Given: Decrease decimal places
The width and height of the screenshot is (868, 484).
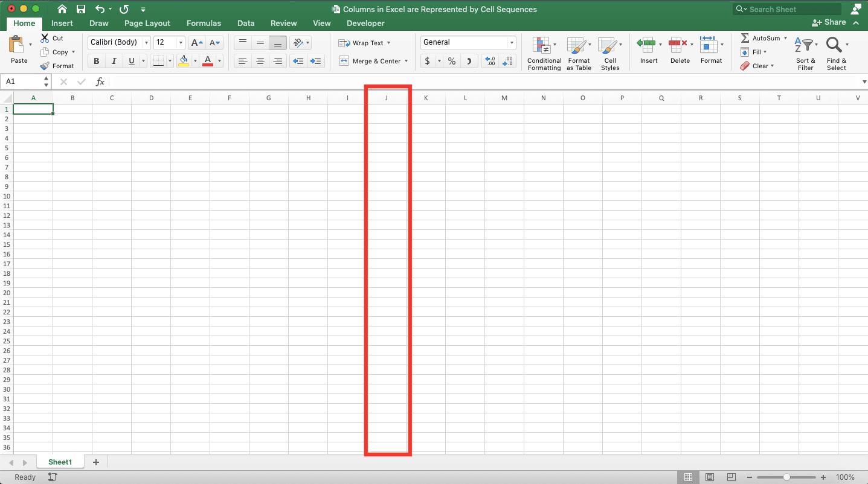Looking at the screenshot, I should click(508, 61).
